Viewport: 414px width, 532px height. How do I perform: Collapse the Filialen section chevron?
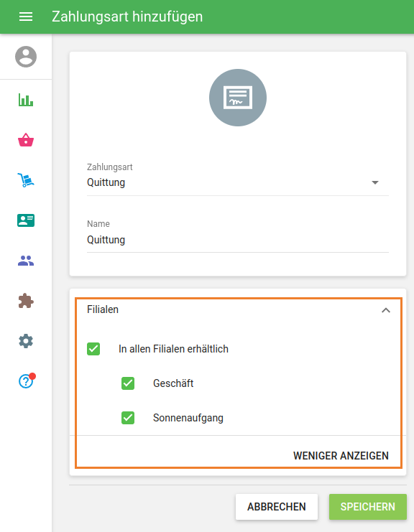click(x=386, y=310)
